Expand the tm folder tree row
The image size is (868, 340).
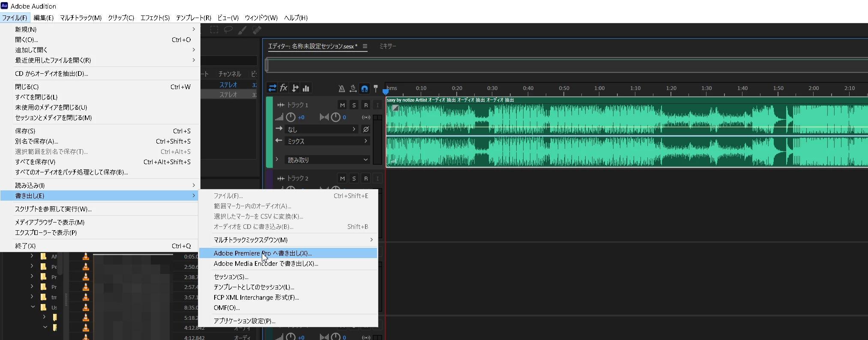pos(32,297)
